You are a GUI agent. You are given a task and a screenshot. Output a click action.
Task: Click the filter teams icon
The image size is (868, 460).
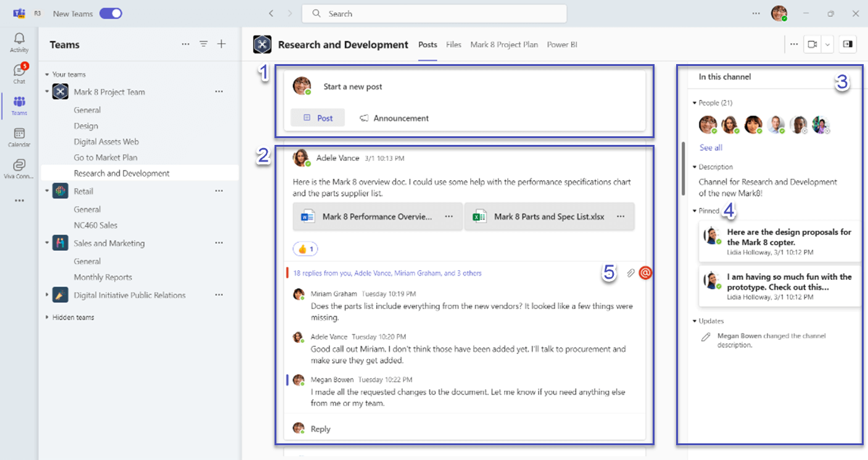click(204, 44)
